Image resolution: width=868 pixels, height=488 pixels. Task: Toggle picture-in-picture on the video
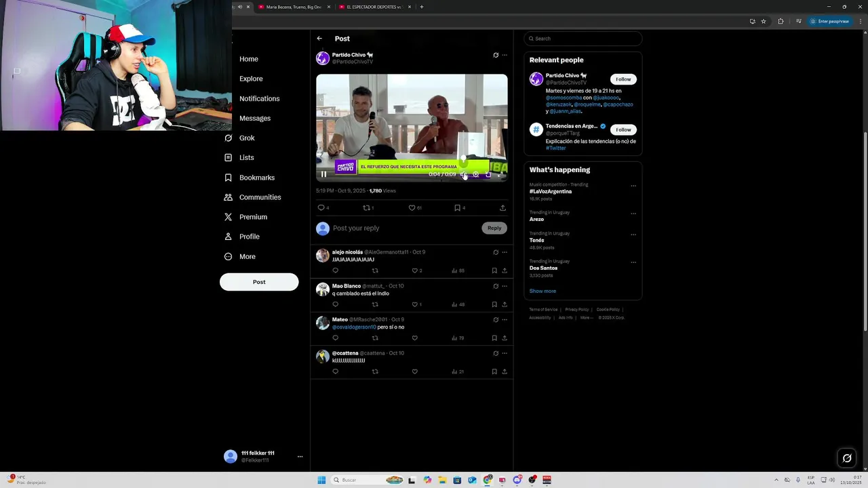tap(488, 174)
